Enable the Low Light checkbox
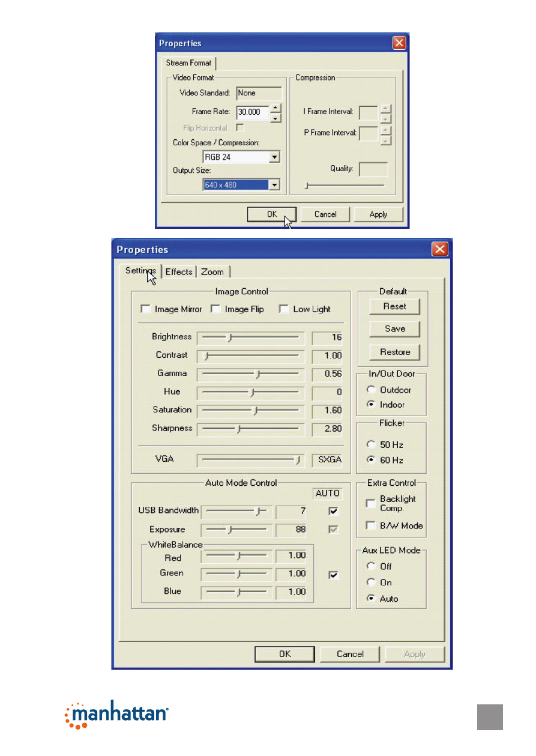The image size is (536, 756). click(x=284, y=309)
